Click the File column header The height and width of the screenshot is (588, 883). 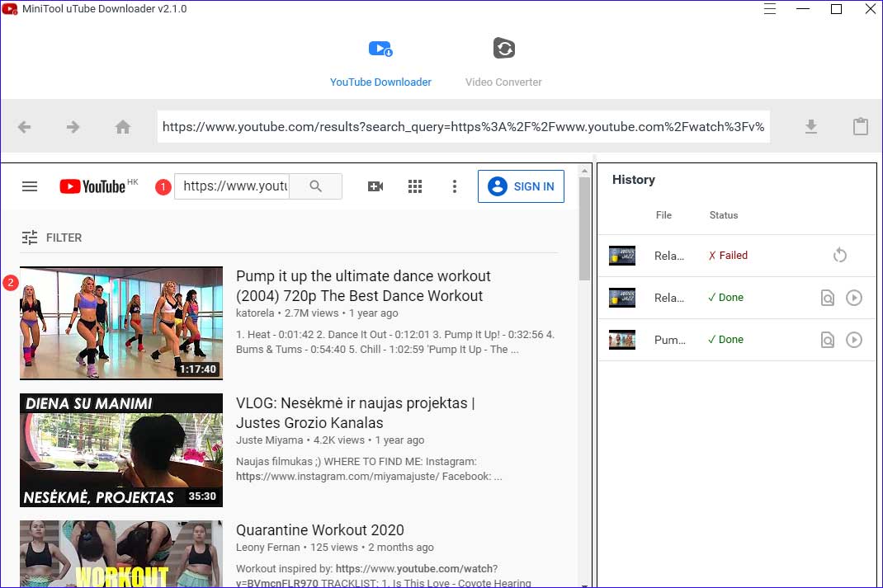(x=664, y=215)
